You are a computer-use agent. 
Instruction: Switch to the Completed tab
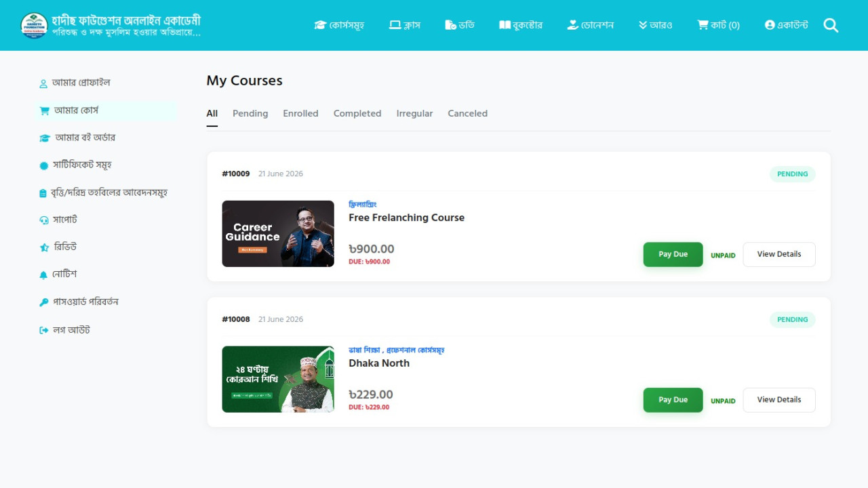click(x=357, y=114)
